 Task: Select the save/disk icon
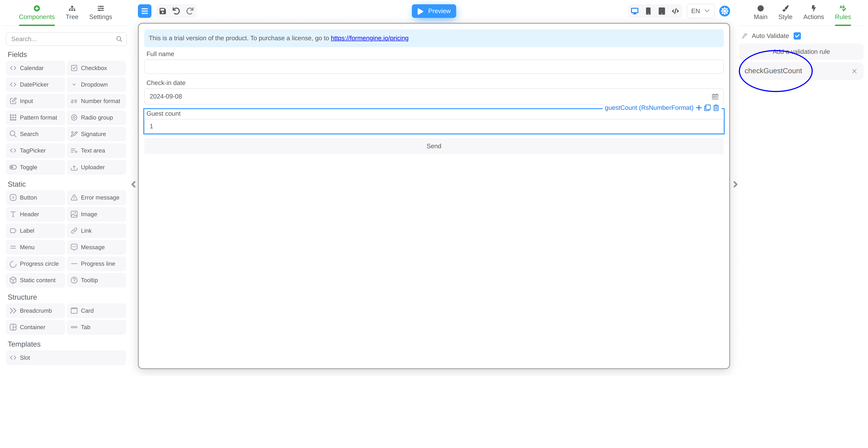click(162, 11)
